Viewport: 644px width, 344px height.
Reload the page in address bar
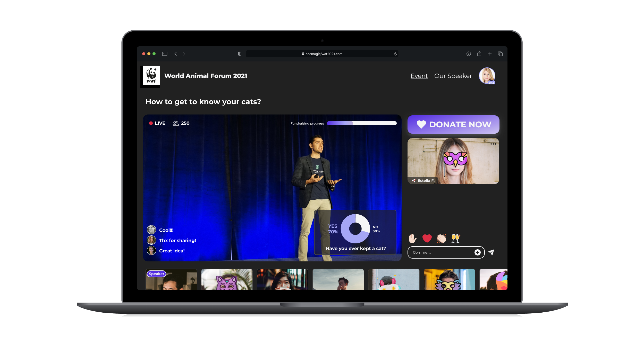pos(395,54)
